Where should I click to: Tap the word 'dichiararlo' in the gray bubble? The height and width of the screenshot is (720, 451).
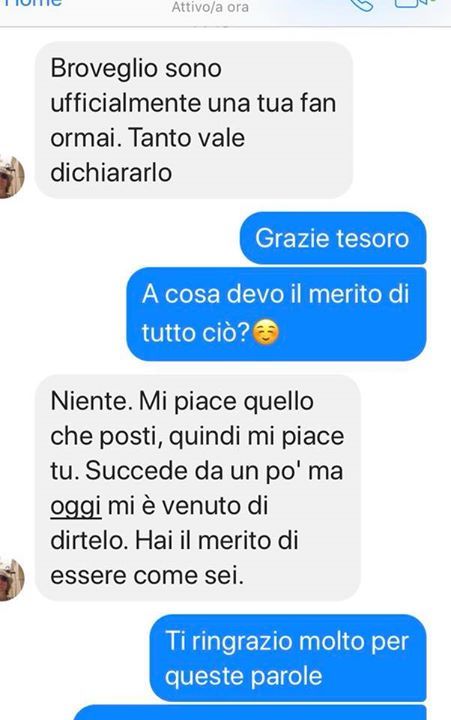[x=111, y=173]
